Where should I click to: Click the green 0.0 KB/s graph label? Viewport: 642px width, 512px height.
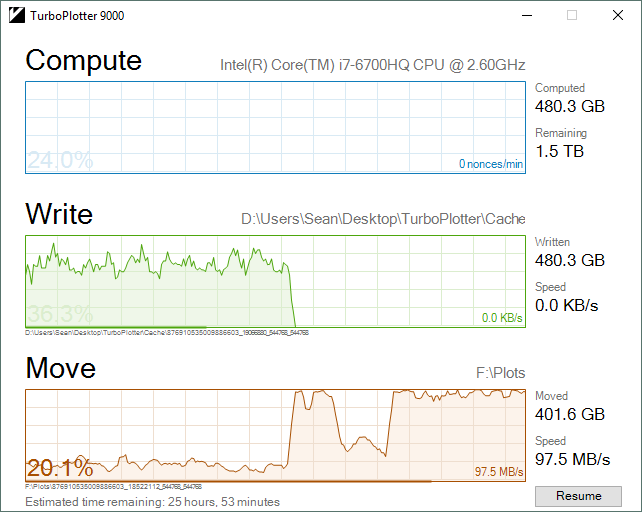[x=502, y=318]
